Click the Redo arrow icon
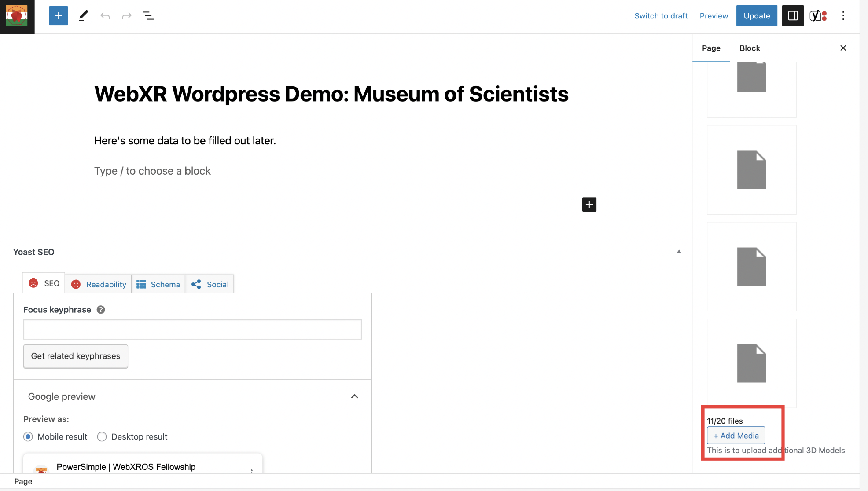The width and height of the screenshot is (868, 491). (x=127, y=16)
